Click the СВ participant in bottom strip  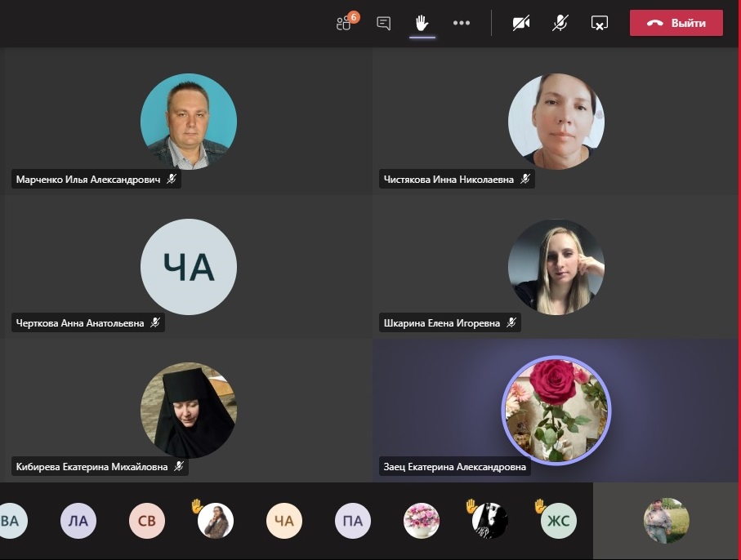147,521
